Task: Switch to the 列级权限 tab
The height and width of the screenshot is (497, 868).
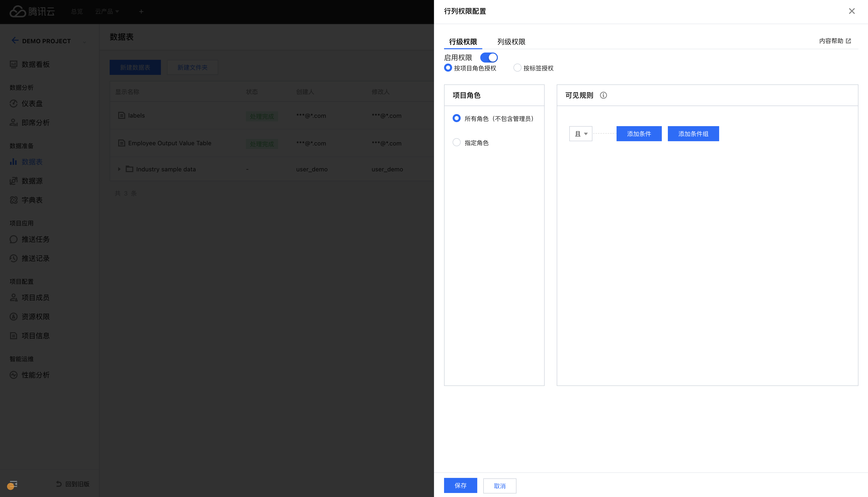Action: (511, 42)
